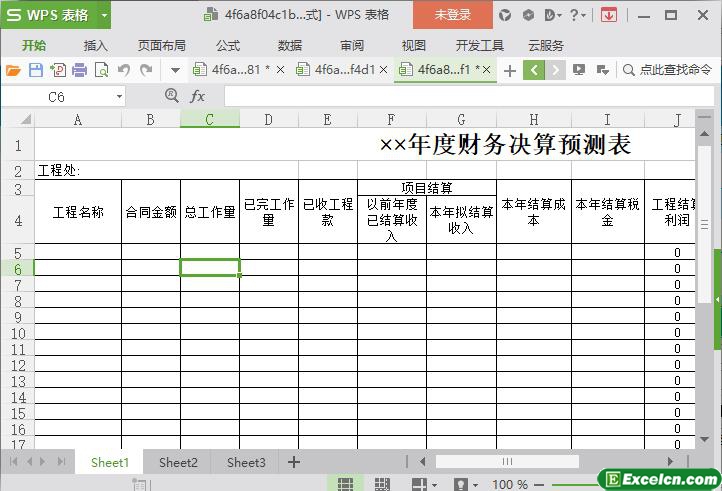This screenshot has width=722, height=491.
Task: Click the 项目结算 merged header cell
Action: click(x=427, y=187)
